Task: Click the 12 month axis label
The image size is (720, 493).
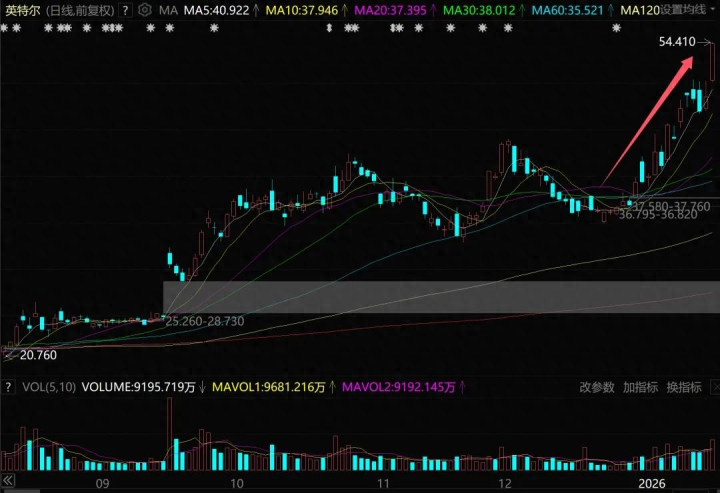Action: click(x=505, y=483)
